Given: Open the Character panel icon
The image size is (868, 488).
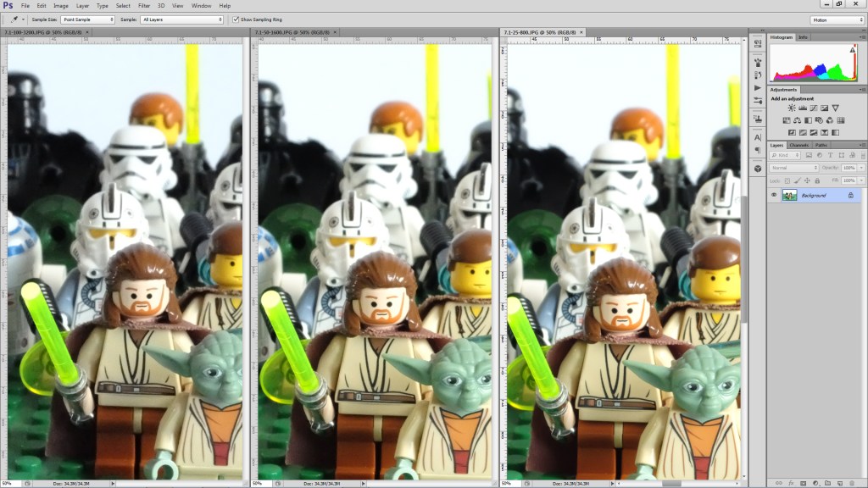Looking at the screenshot, I should [x=758, y=137].
